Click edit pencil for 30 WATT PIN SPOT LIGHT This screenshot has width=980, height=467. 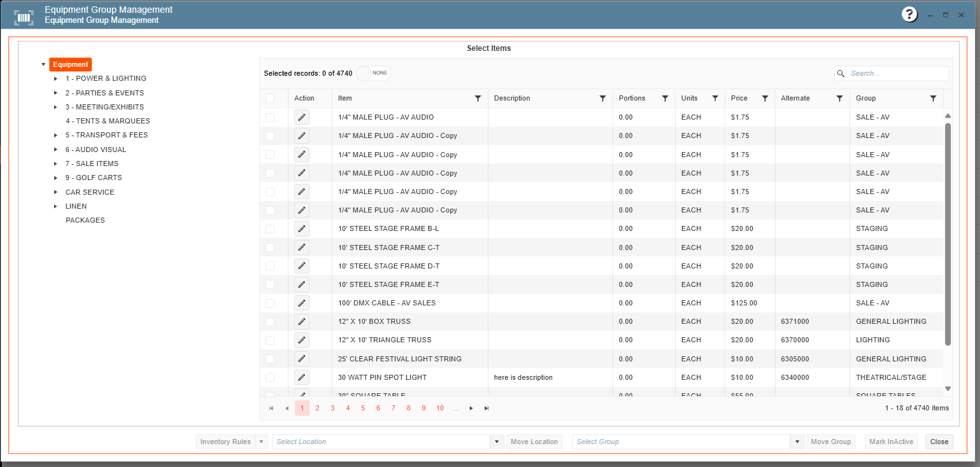tap(302, 377)
